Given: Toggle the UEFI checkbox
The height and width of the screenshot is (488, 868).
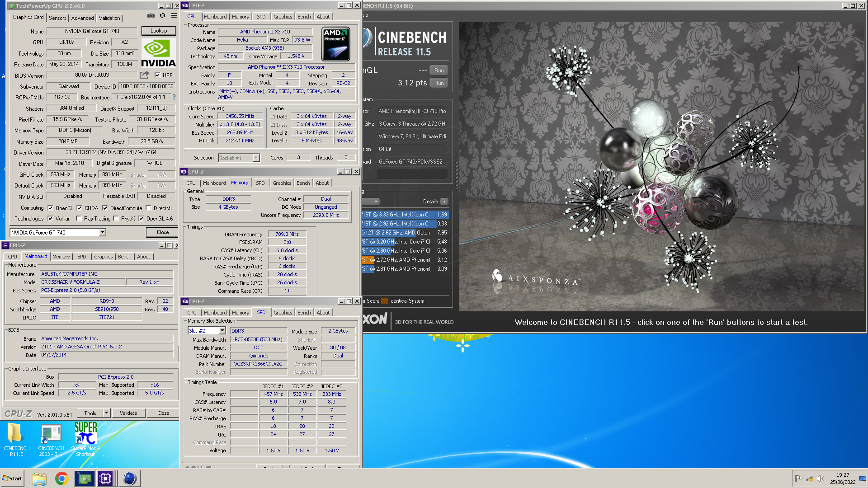Looking at the screenshot, I should click(157, 75).
